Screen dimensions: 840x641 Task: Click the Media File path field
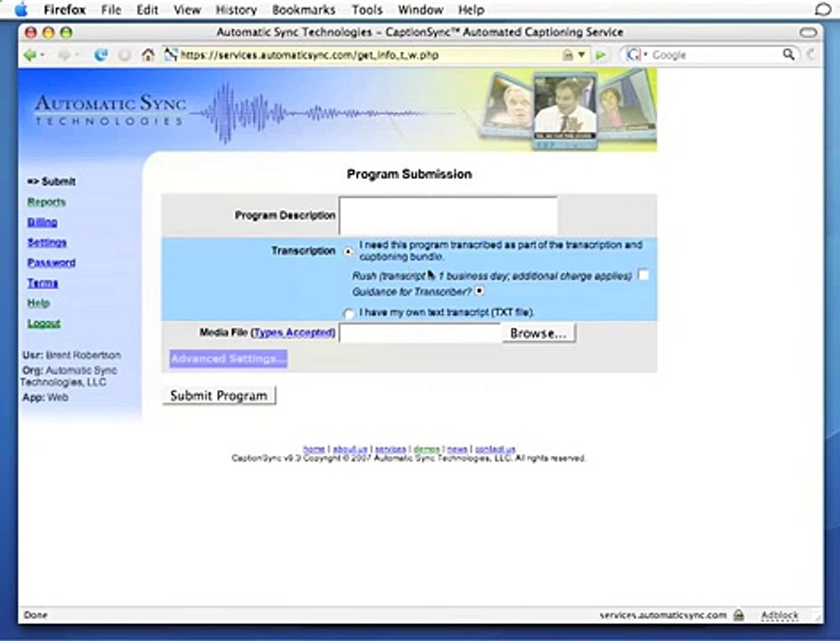coord(421,333)
